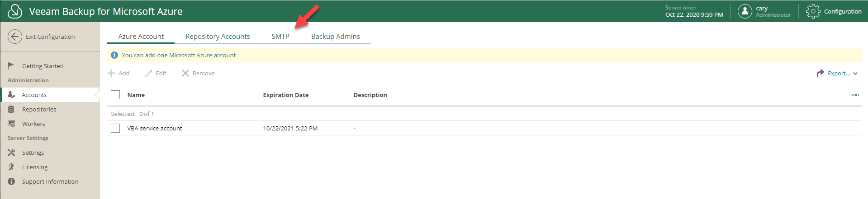Click the Edit button label
The height and width of the screenshot is (199, 868).
161,73
